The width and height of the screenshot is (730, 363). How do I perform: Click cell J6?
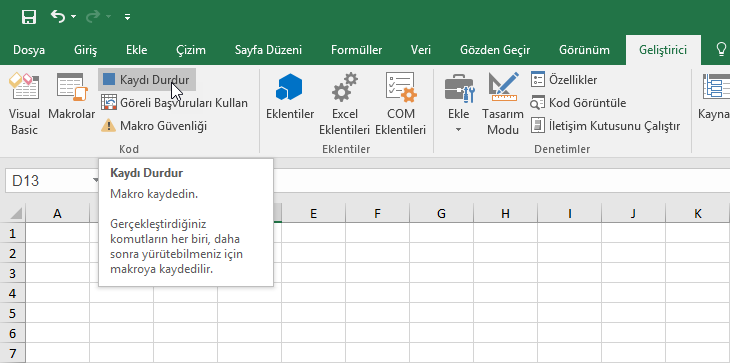633,333
